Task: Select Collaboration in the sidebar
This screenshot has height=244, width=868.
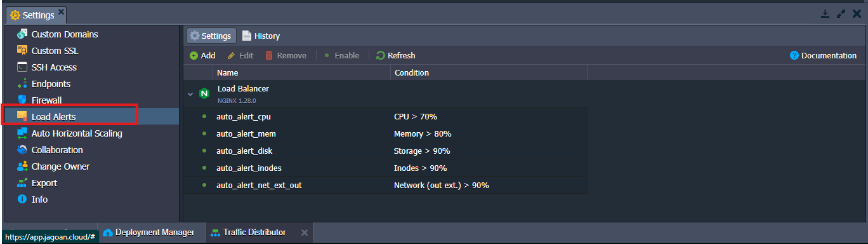Action: (57, 150)
